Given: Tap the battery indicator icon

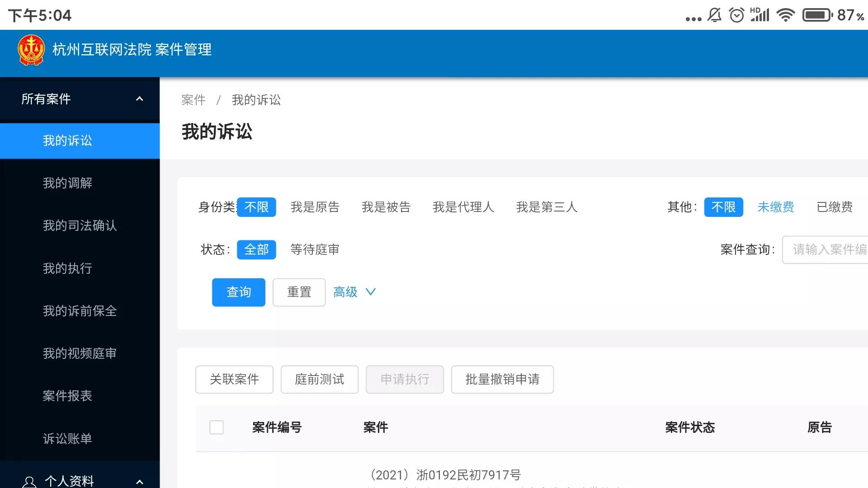Looking at the screenshot, I should click(x=818, y=15).
